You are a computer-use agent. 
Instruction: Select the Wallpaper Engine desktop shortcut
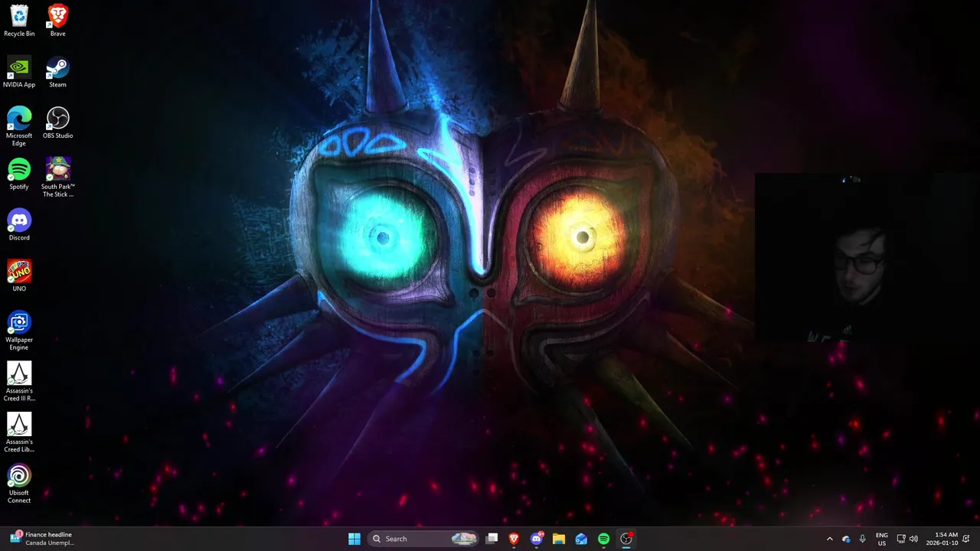tap(19, 331)
